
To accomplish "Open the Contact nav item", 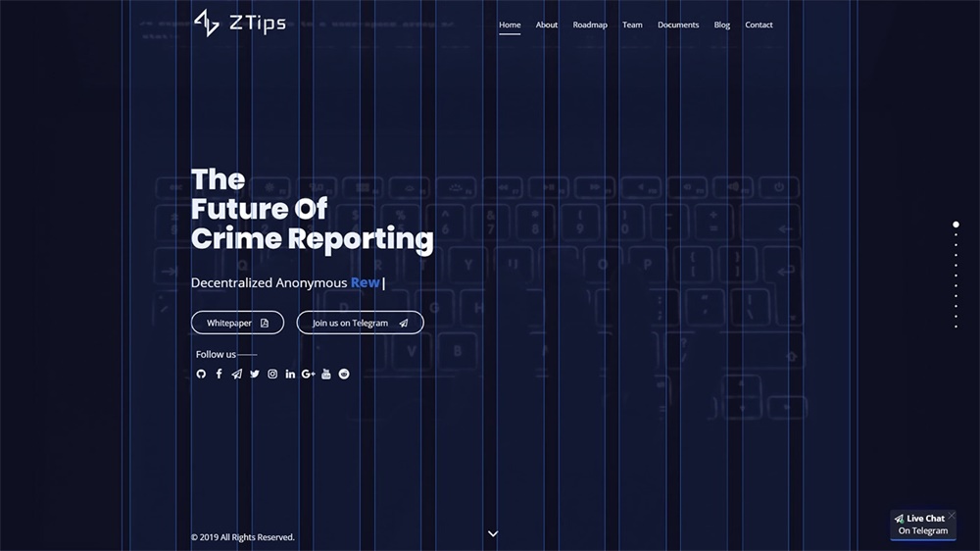I will [759, 25].
